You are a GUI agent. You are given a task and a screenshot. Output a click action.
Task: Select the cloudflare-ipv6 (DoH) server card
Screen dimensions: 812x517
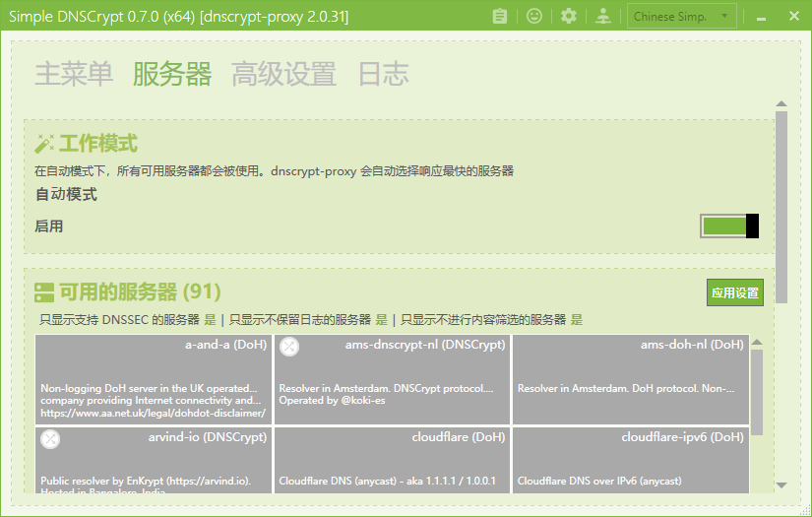tap(631, 460)
